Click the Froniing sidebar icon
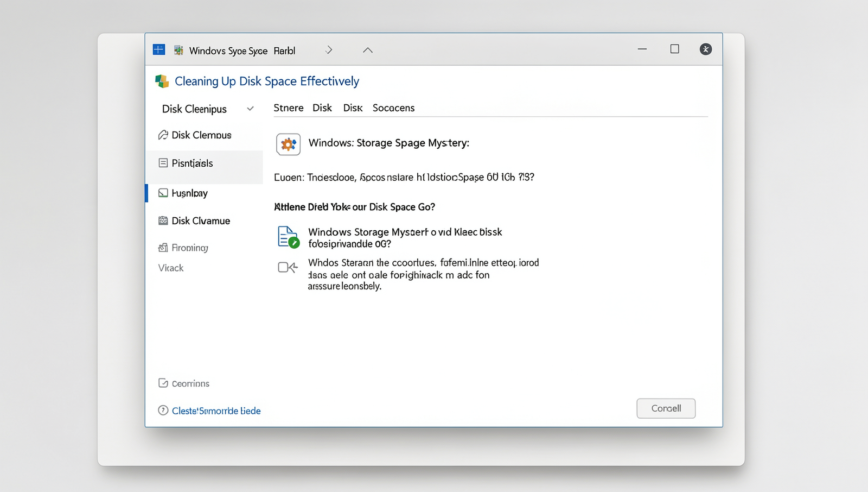The height and width of the screenshot is (492, 868). [x=163, y=248]
